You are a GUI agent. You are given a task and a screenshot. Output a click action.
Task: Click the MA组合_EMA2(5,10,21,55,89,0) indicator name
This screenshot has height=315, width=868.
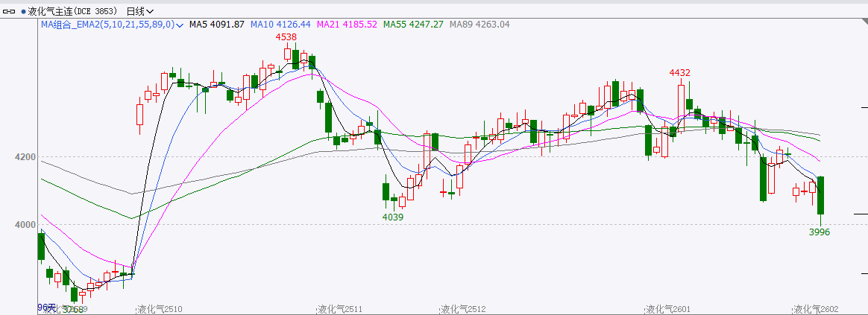[x=107, y=25]
